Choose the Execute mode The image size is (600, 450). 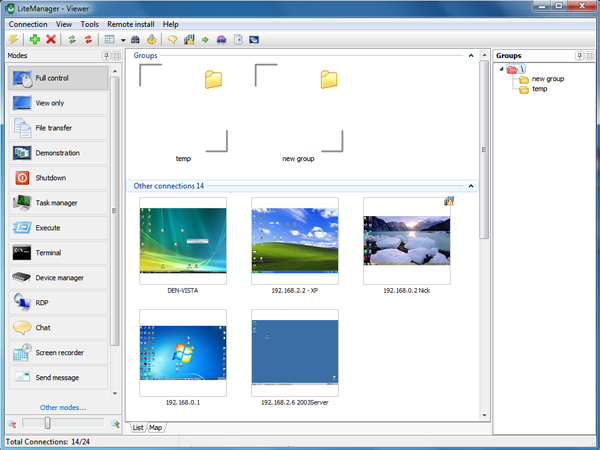59,228
